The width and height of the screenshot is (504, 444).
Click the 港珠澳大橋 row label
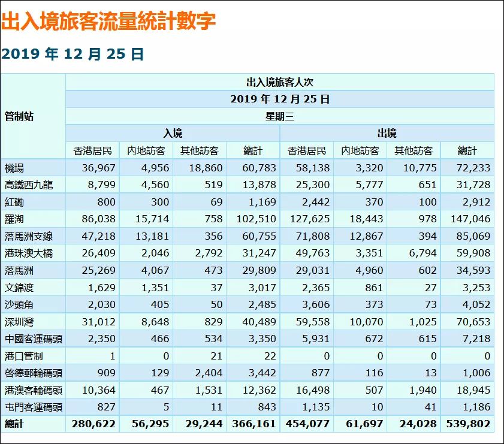(x=29, y=253)
